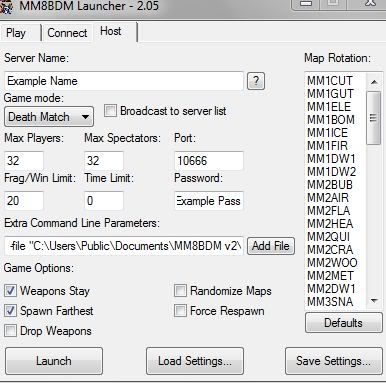Enable the Drop Weapons checkbox
The height and width of the screenshot is (383, 386).
[x=10, y=331]
